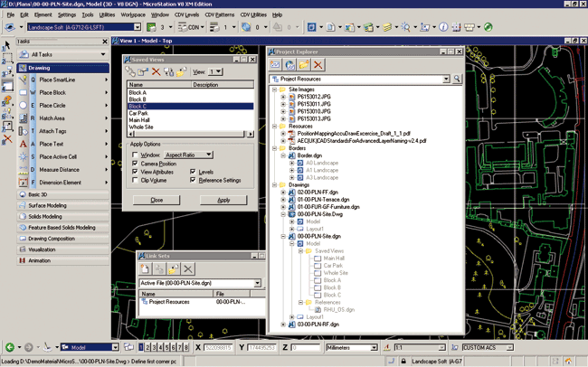
Task: Open the CDV Patterns menu
Action: (x=221, y=15)
